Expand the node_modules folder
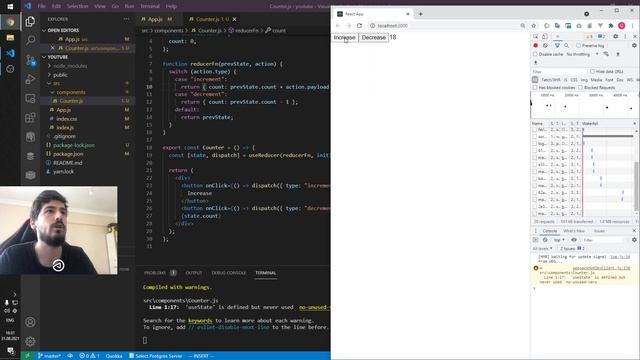The height and width of the screenshot is (360, 640). tap(67, 66)
